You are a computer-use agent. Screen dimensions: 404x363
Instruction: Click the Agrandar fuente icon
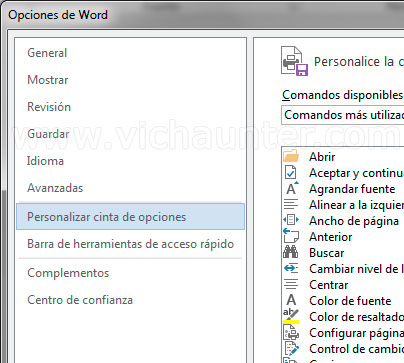pos(292,189)
